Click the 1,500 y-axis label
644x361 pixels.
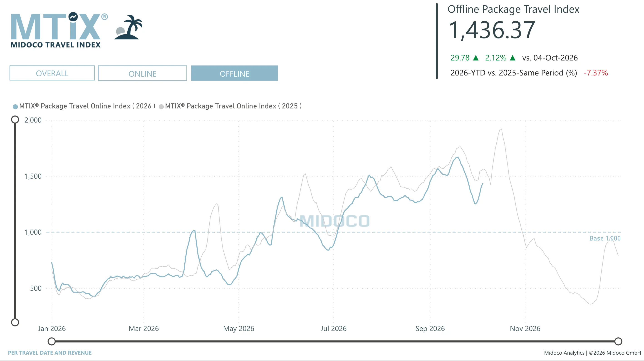coord(33,176)
